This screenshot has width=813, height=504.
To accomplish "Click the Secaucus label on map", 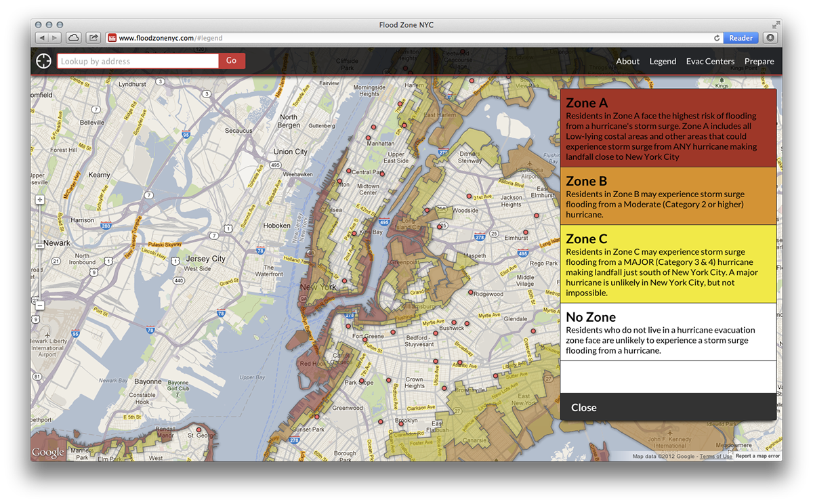I will (238, 131).
